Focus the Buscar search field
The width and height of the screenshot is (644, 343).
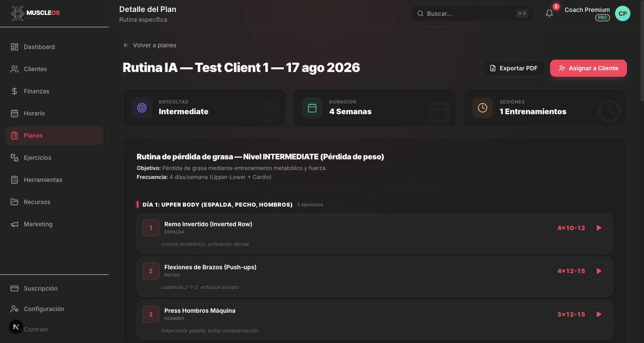(x=472, y=14)
